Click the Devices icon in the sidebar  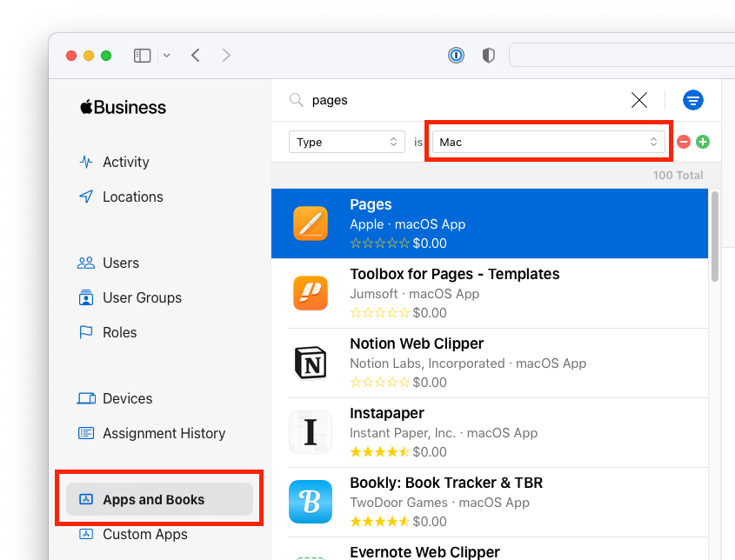pyautogui.click(x=86, y=398)
